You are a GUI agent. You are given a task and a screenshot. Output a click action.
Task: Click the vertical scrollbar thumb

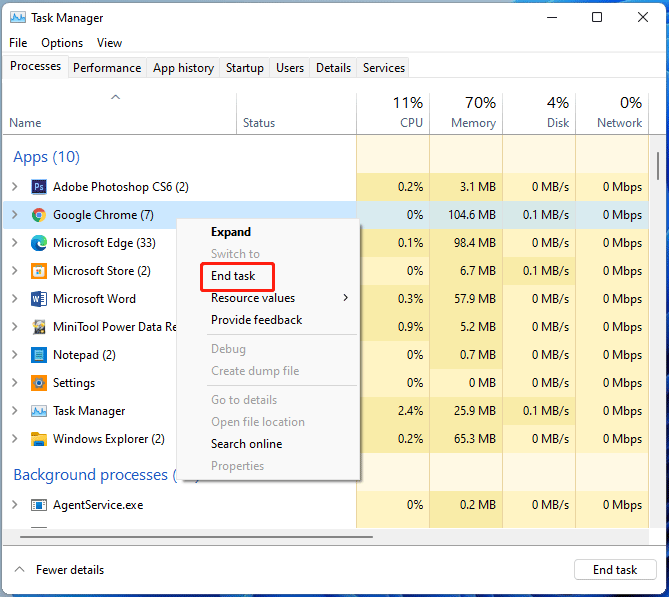click(x=658, y=166)
